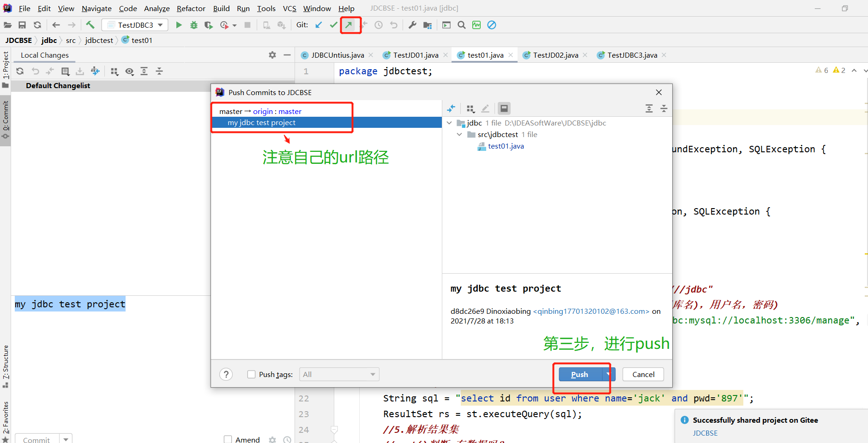Run TestJDBC3 with green play icon
868x443 pixels.
(179, 25)
